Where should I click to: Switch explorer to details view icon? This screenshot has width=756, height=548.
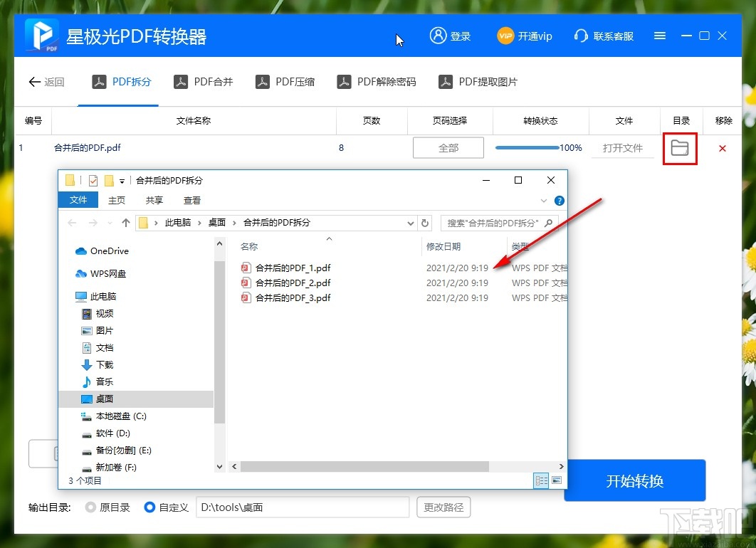tap(540, 480)
